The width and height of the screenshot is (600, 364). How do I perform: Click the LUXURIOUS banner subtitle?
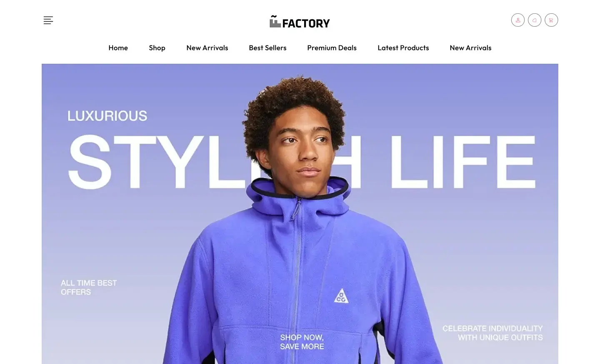coord(107,116)
